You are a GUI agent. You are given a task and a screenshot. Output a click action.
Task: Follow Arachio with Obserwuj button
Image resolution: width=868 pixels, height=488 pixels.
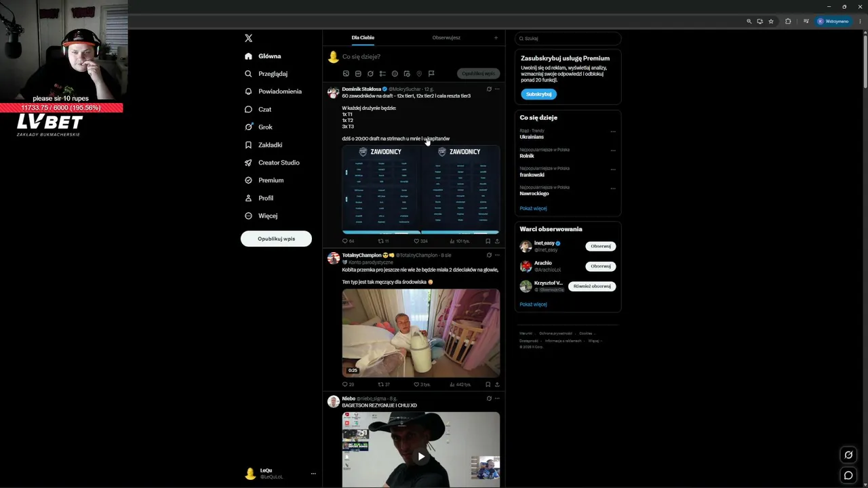click(601, 266)
